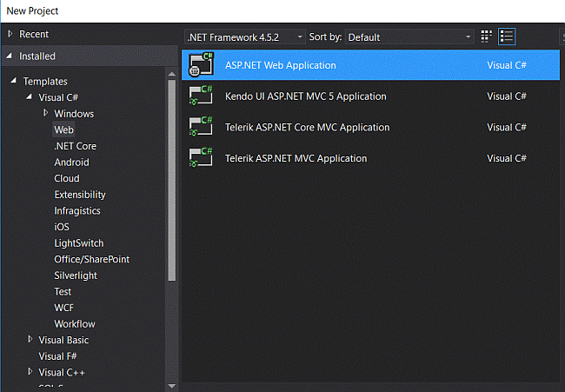Expand the Visual C++ node

click(x=30, y=372)
